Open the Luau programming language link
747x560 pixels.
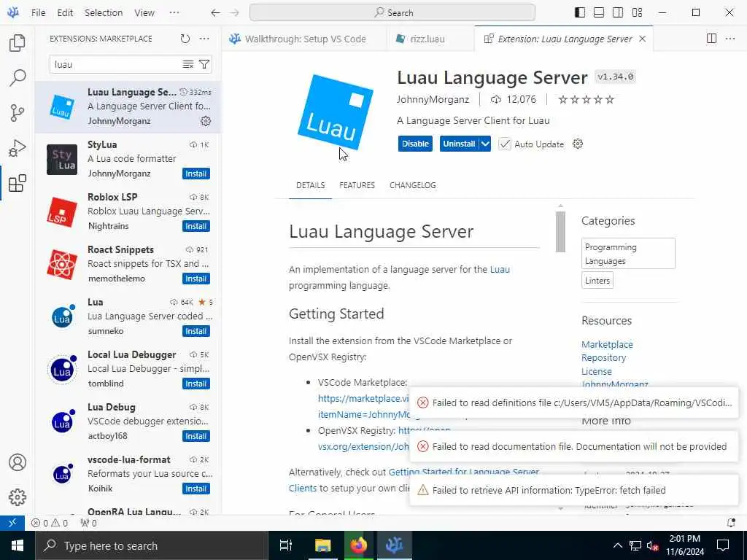500,270
